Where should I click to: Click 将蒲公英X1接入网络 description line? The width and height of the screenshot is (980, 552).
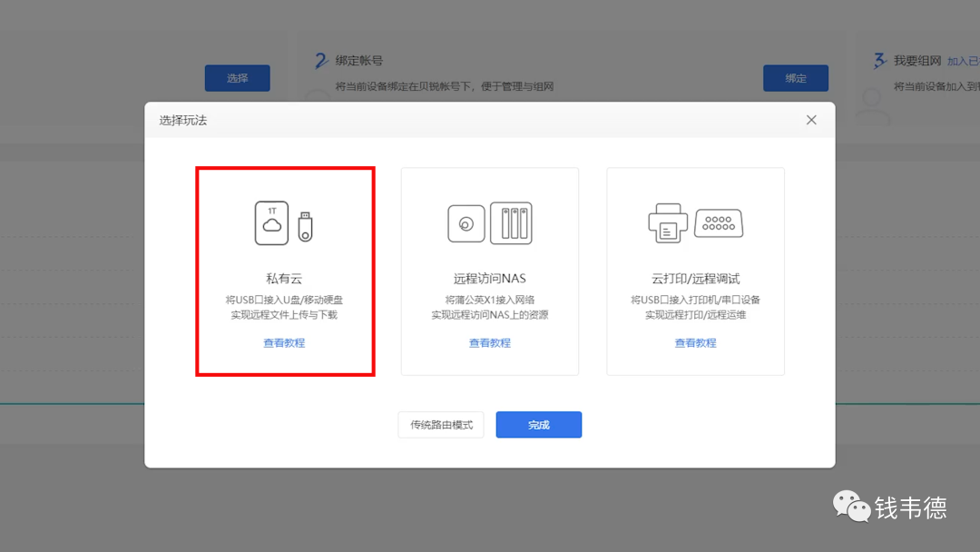click(x=490, y=301)
